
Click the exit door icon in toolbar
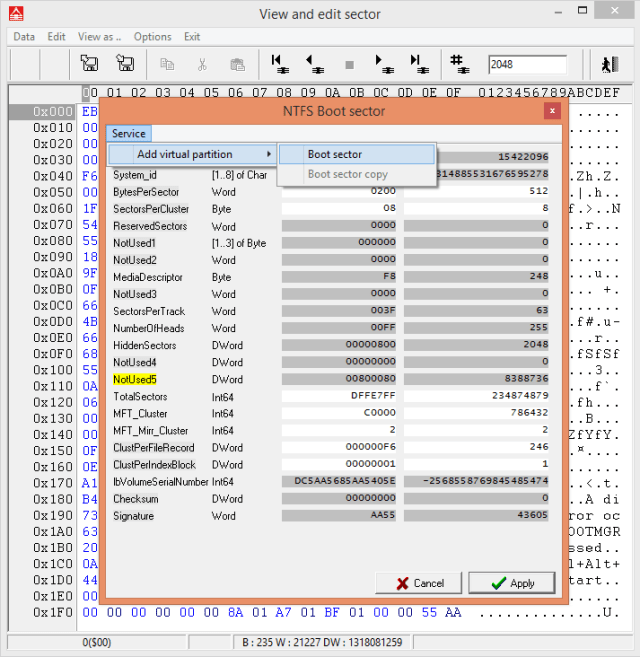click(x=609, y=64)
